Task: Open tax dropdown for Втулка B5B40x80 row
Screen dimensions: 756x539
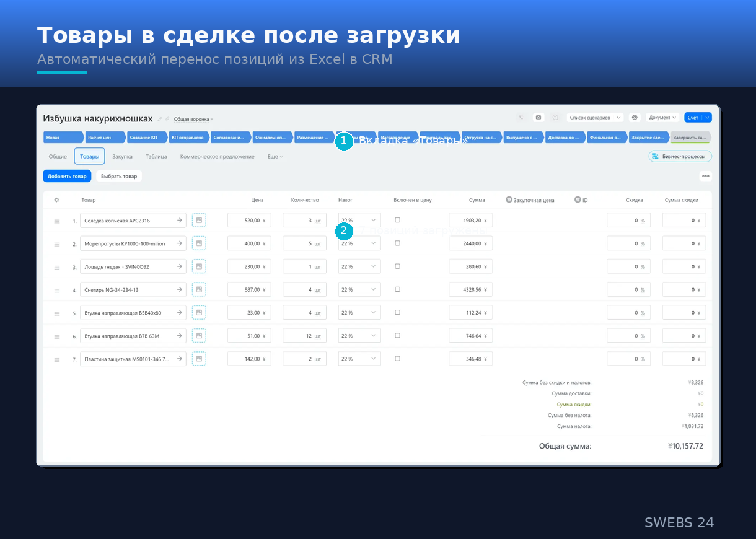Action: pyautogui.click(x=359, y=312)
